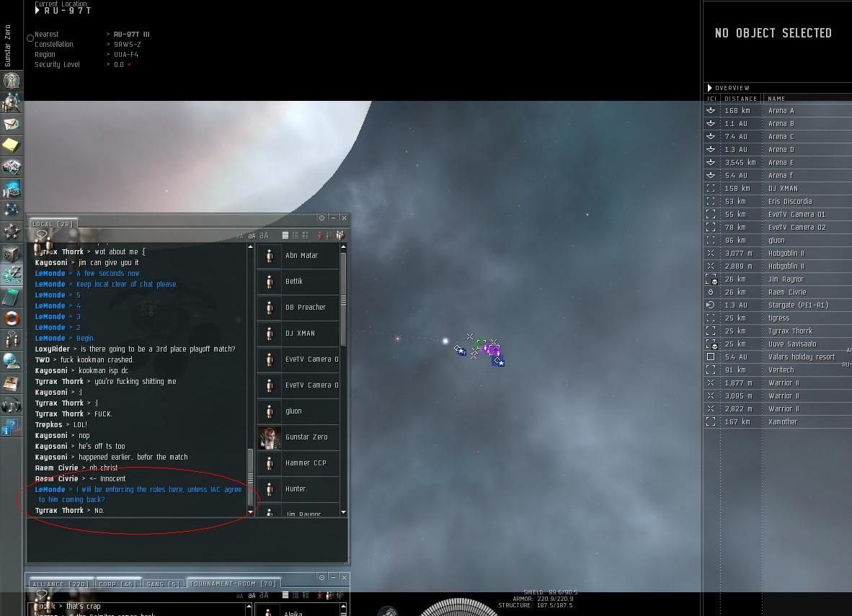Open the Jukebox headphones icon
The height and width of the screenshot is (616, 852).
point(12,405)
